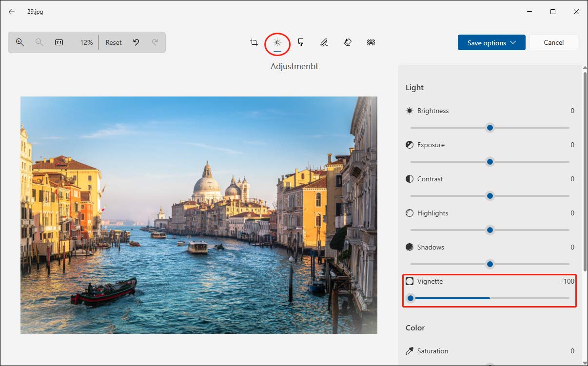Reset the image zoom
Screen dimensions: 588x366
click(113, 42)
